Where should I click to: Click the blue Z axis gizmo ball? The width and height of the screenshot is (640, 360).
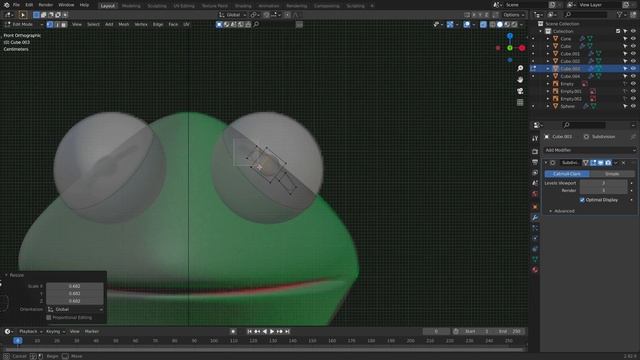(x=510, y=36)
